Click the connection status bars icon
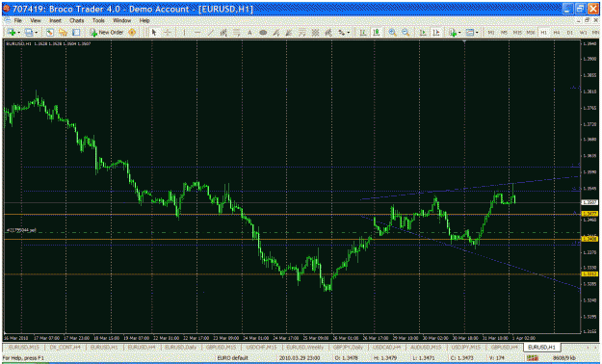Screen dimensions: 602x364 [x=533, y=358]
